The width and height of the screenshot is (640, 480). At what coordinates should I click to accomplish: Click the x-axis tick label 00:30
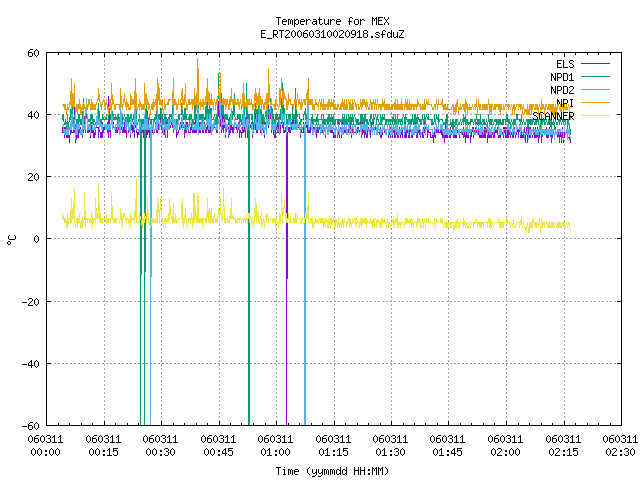(x=160, y=452)
